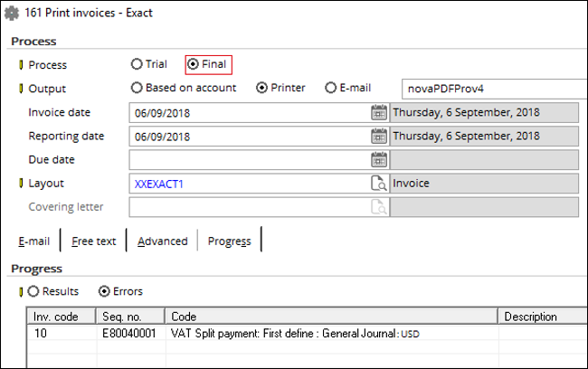The image size is (588, 369).
Task: Open the Due date calendar icon
Action: (379, 160)
